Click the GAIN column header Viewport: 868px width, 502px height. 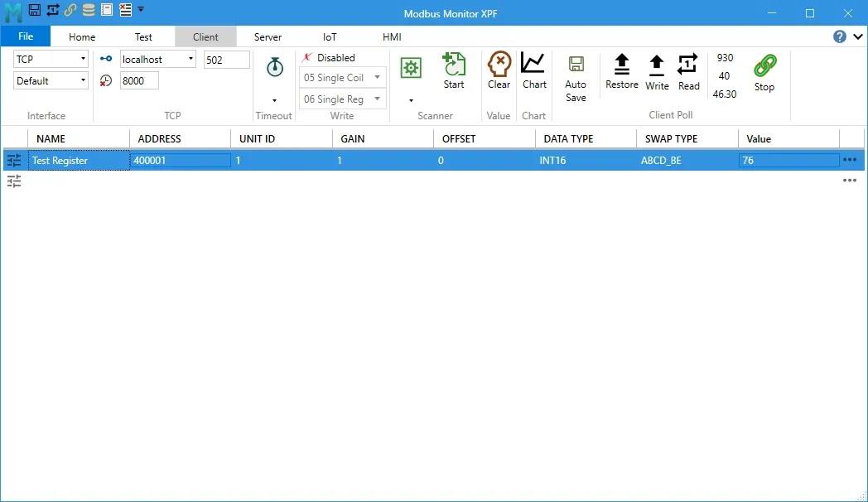(x=383, y=138)
